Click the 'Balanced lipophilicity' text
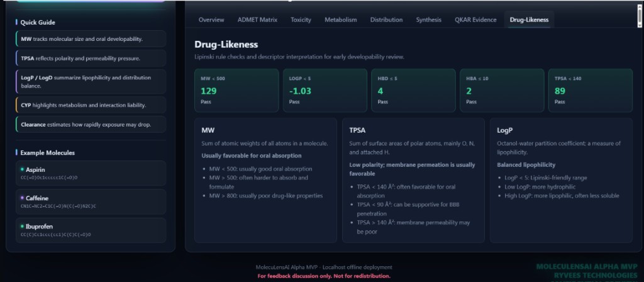 (x=526, y=165)
